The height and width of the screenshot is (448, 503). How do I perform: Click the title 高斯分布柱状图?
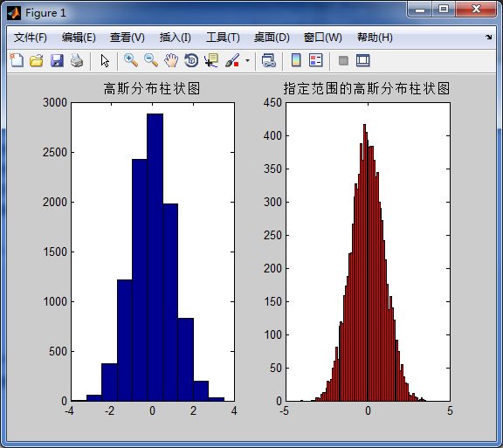pos(152,88)
